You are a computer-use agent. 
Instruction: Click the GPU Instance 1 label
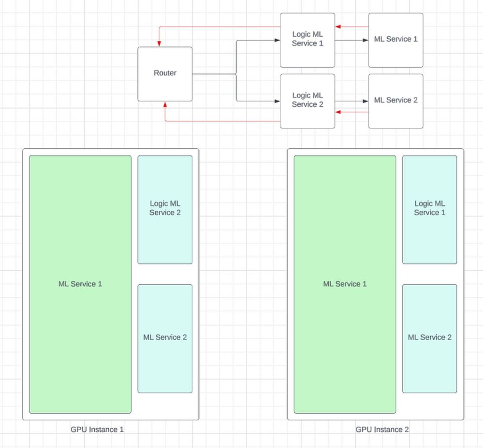(x=97, y=430)
